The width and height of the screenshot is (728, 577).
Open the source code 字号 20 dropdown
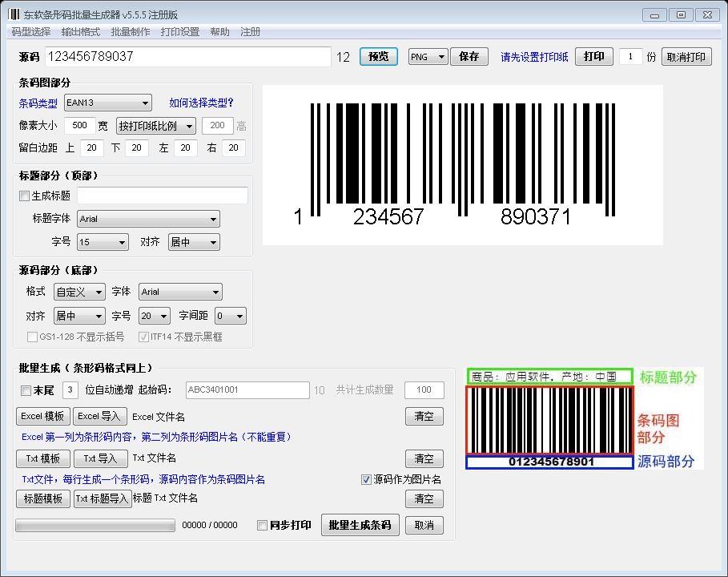154,316
